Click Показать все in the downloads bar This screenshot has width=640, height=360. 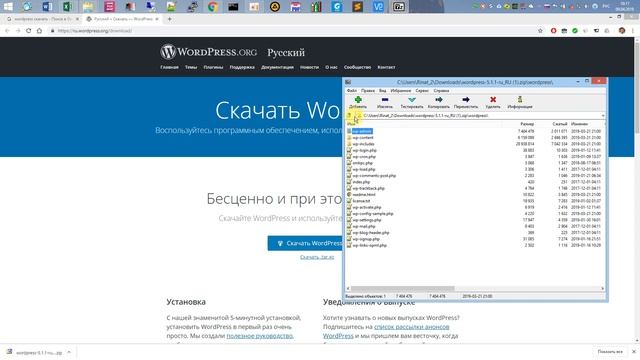(610, 352)
